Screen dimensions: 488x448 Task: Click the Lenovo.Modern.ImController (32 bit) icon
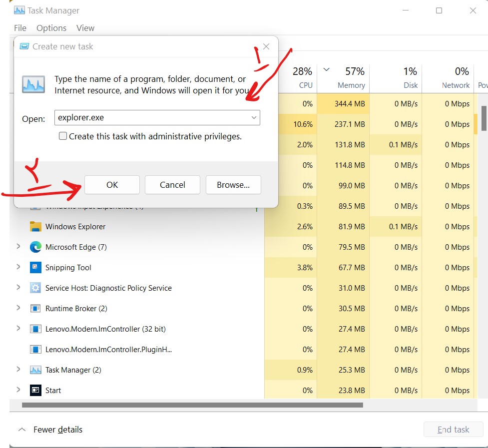[x=35, y=329]
